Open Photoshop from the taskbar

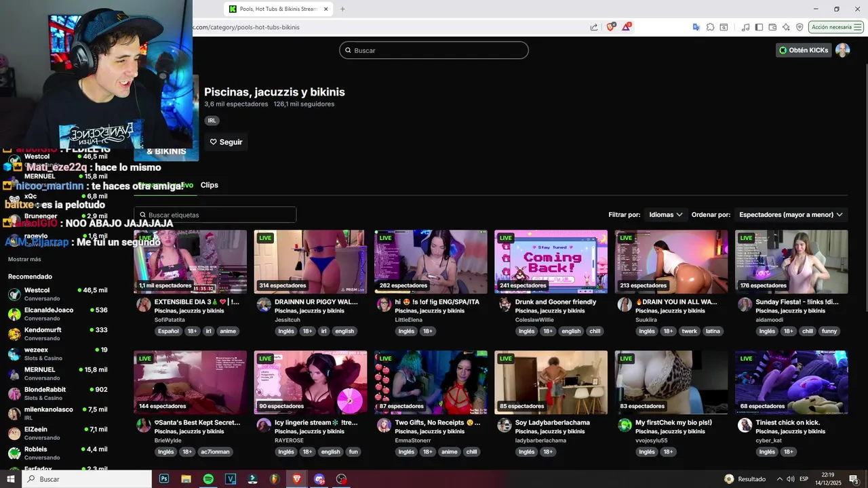click(x=164, y=479)
